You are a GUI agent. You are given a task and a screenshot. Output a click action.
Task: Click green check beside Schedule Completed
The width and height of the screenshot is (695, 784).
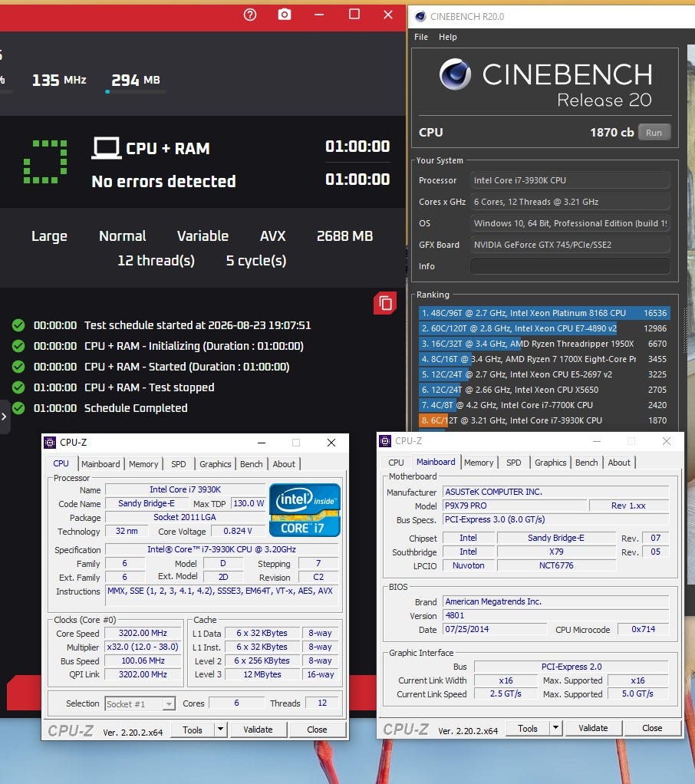(18, 408)
